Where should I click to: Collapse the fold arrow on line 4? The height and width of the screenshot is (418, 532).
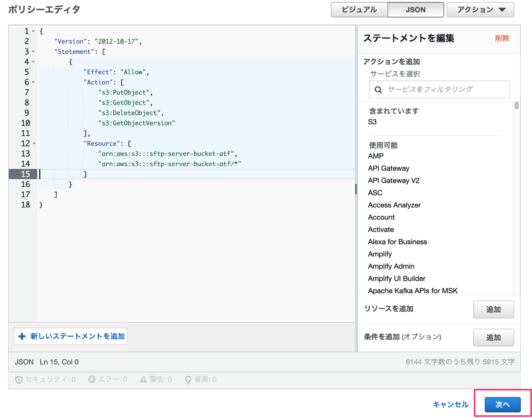tap(33, 62)
